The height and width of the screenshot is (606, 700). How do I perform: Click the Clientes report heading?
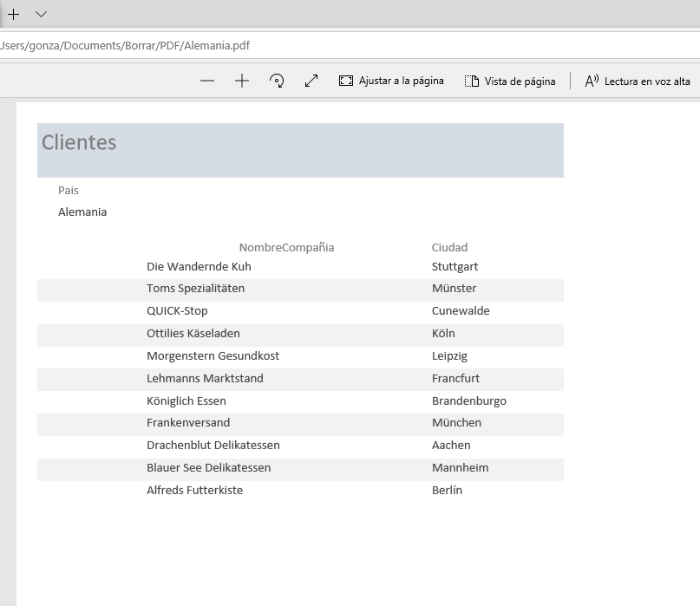[79, 143]
